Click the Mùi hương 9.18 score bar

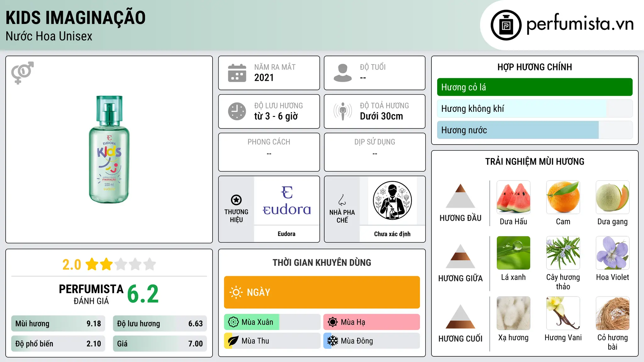tap(58, 324)
